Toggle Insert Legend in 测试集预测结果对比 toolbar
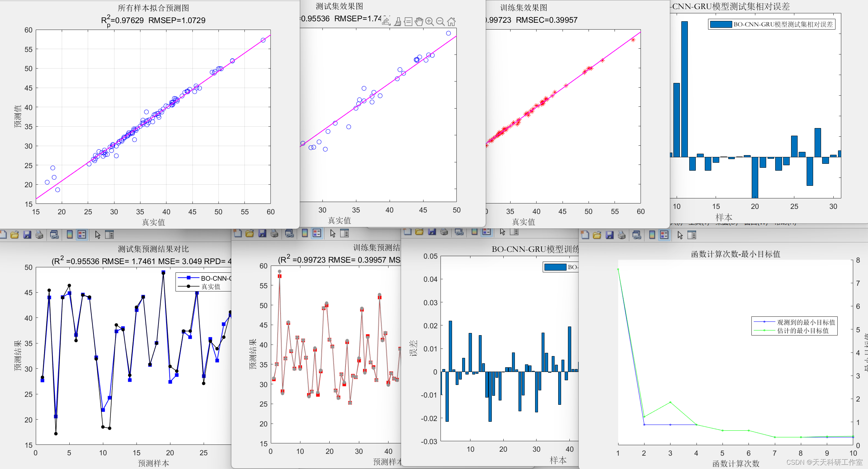The width and height of the screenshot is (868, 469). [82, 234]
